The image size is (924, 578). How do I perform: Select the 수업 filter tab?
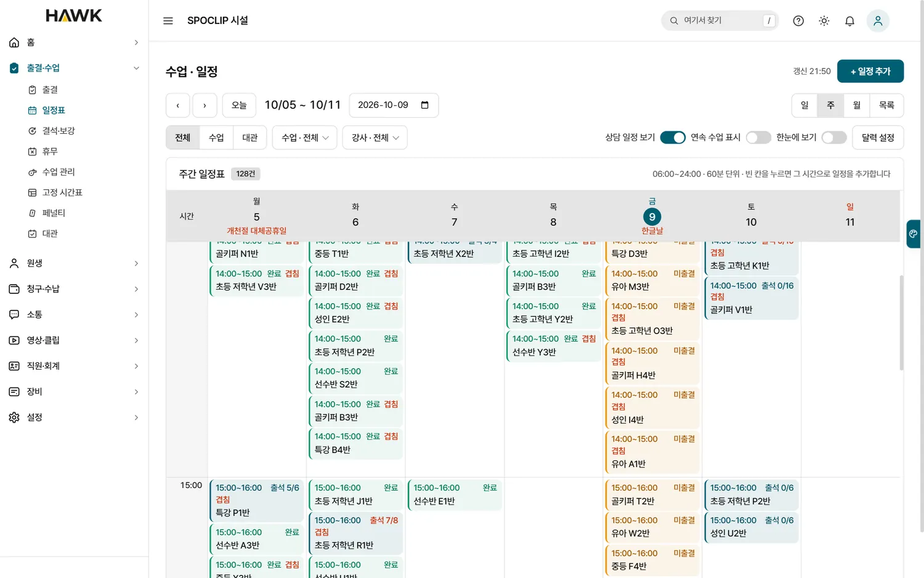coord(216,137)
